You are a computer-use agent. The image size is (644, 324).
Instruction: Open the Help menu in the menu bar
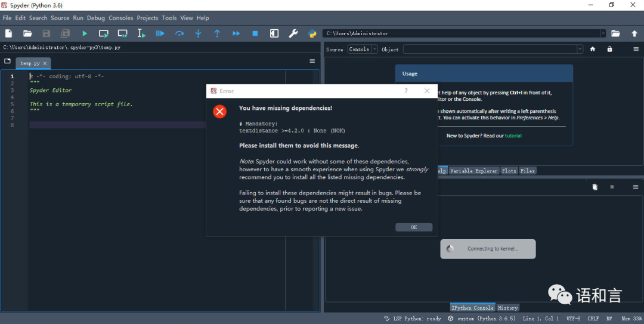coord(203,18)
